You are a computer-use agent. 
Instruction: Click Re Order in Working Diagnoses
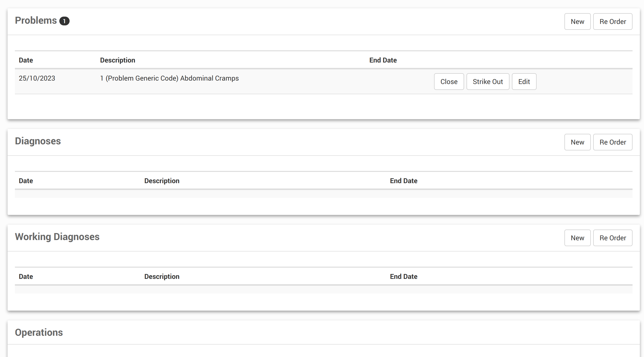(x=613, y=238)
